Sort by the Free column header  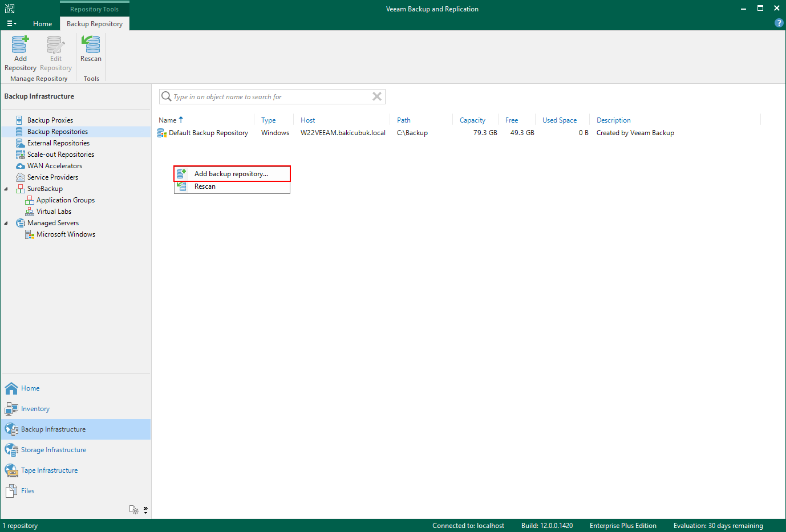tap(512, 120)
